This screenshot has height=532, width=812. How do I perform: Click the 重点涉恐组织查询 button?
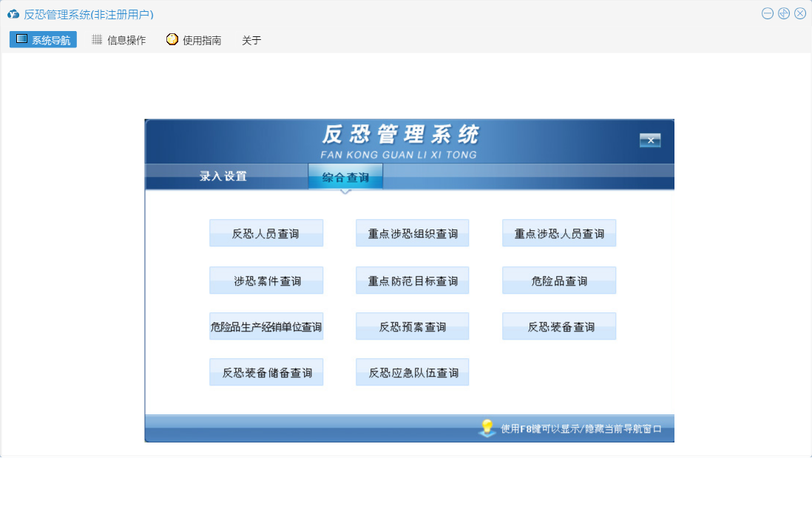click(413, 233)
